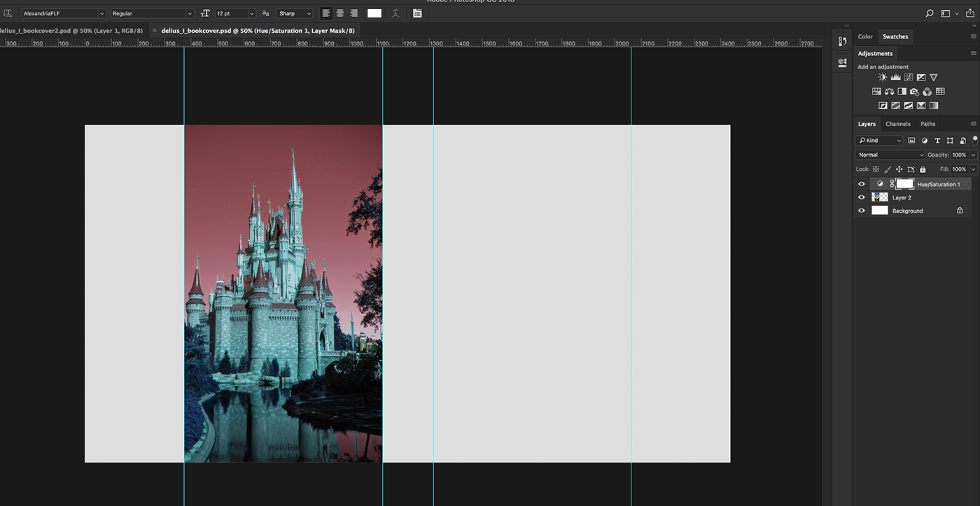Screen dimensions: 980x506
Task: Add a Posterize adjustment
Action: click(x=895, y=106)
